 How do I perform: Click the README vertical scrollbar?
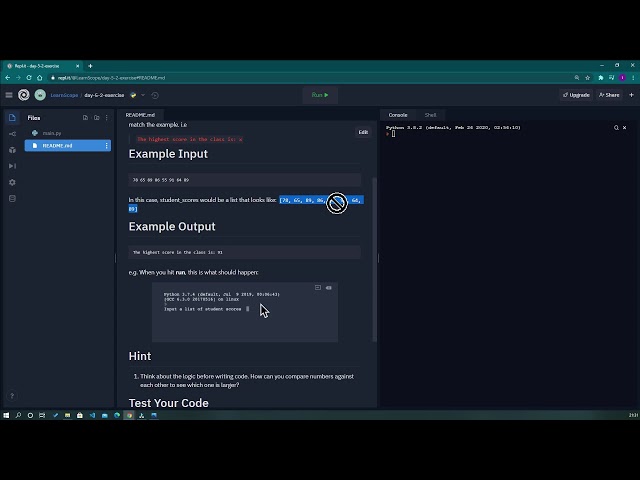point(374,259)
